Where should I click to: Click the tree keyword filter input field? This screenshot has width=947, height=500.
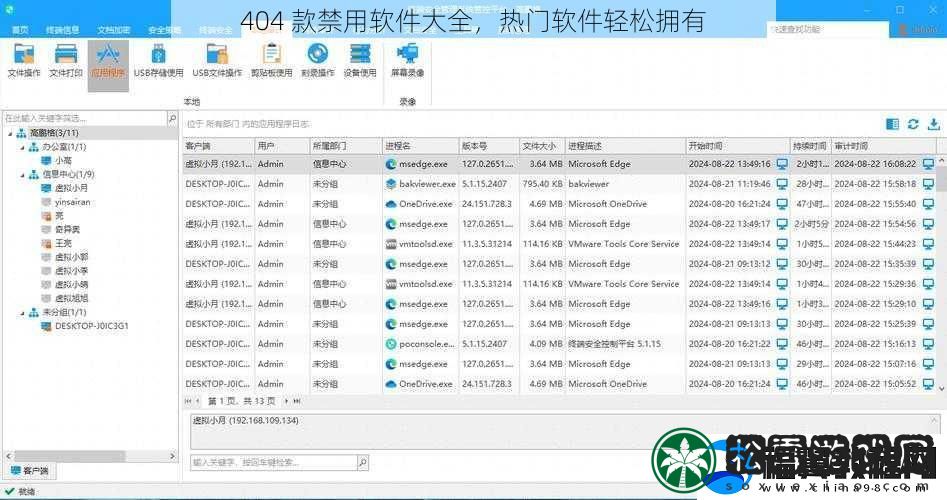[85, 118]
